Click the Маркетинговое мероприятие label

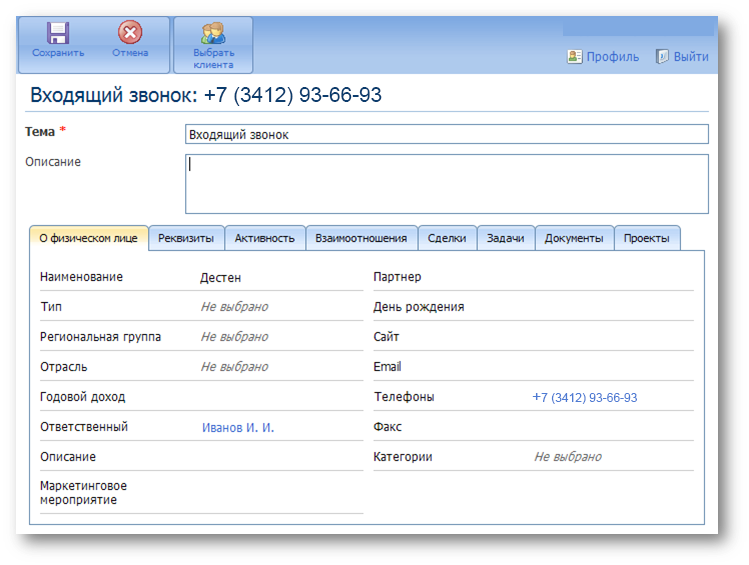coord(84,493)
